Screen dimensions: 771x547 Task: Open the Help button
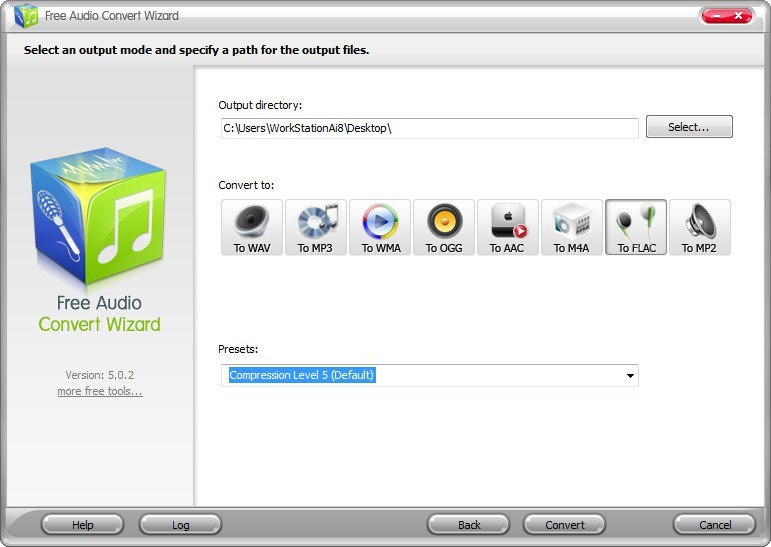point(82,525)
